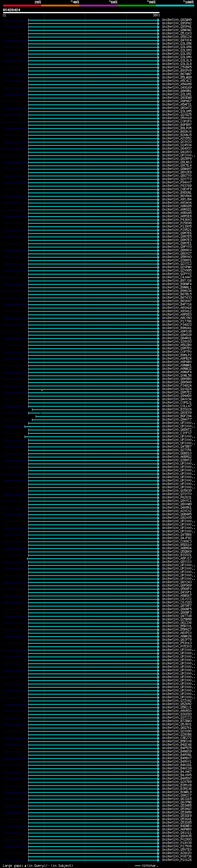Click the gap marker triangle in Q10QZ4 alignment
197x868 pixels.
tap(42, 390)
